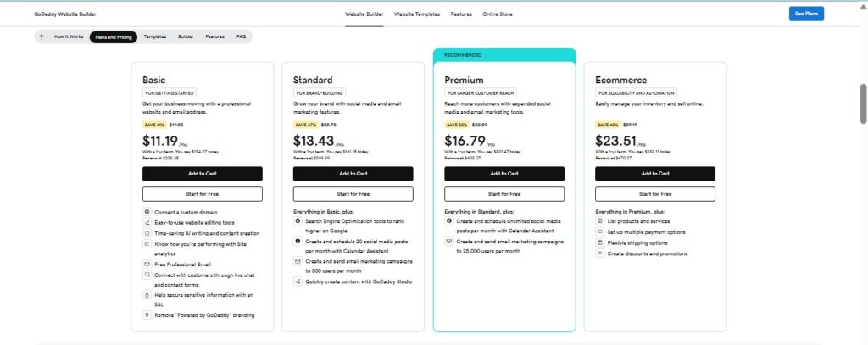The image size is (868, 345).
Task: Click the blue See Plans button
Action: tap(806, 14)
